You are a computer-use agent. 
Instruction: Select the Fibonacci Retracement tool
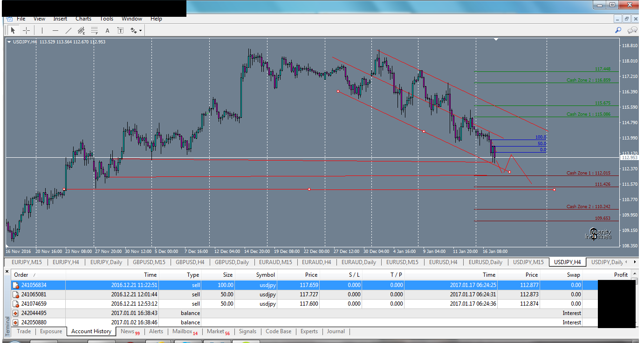pyautogui.click(x=94, y=30)
